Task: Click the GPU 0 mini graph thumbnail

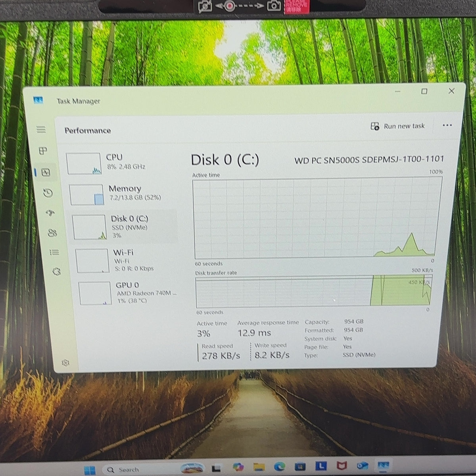Action: pyautogui.click(x=95, y=293)
